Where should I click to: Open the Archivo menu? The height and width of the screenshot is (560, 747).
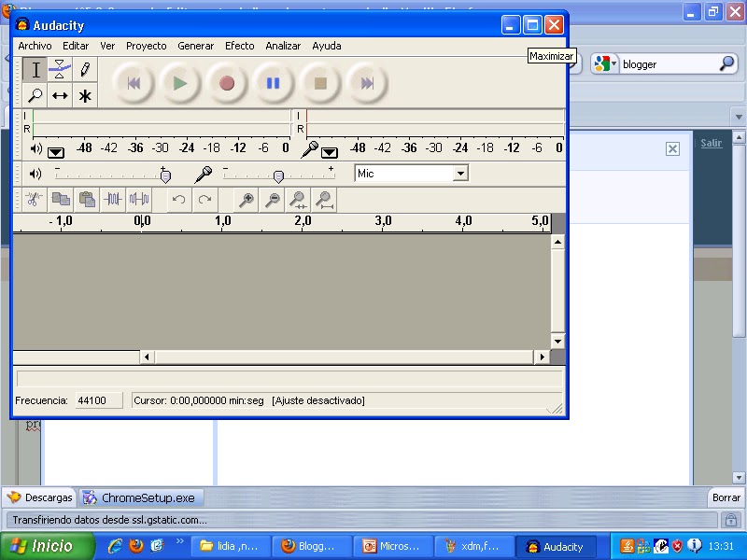coord(35,46)
